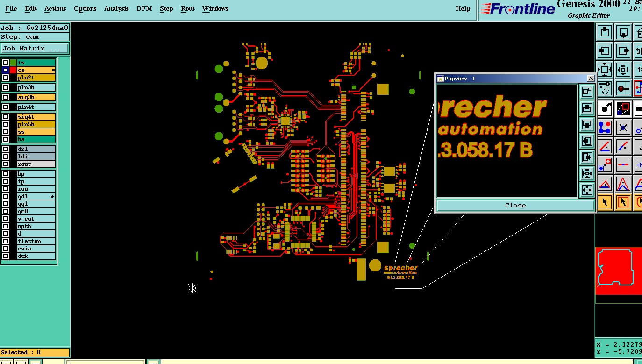This screenshot has width=642, height=364.
Task: Select the black dot with arrow tool
Action: [x=605, y=109]
